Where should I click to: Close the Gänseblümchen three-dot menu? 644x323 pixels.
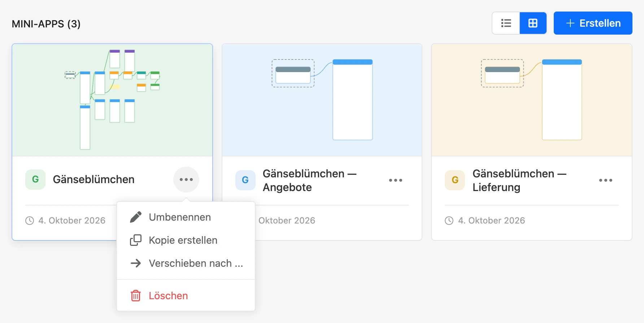coord(186,180)
